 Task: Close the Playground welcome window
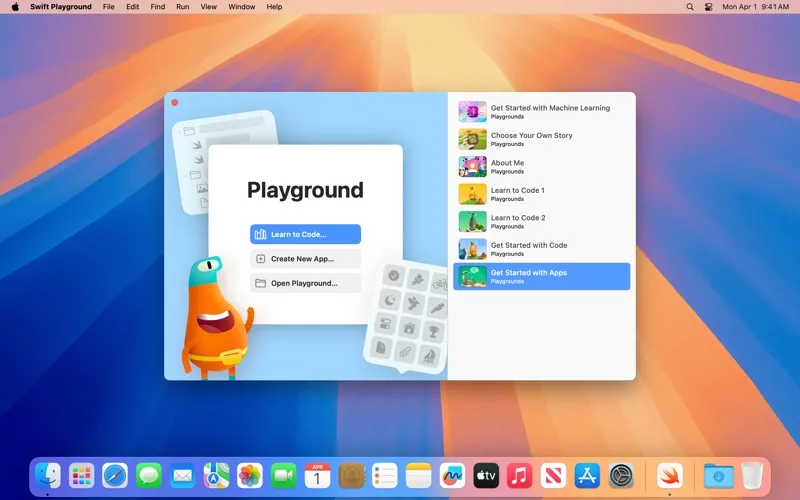point(174,103)
